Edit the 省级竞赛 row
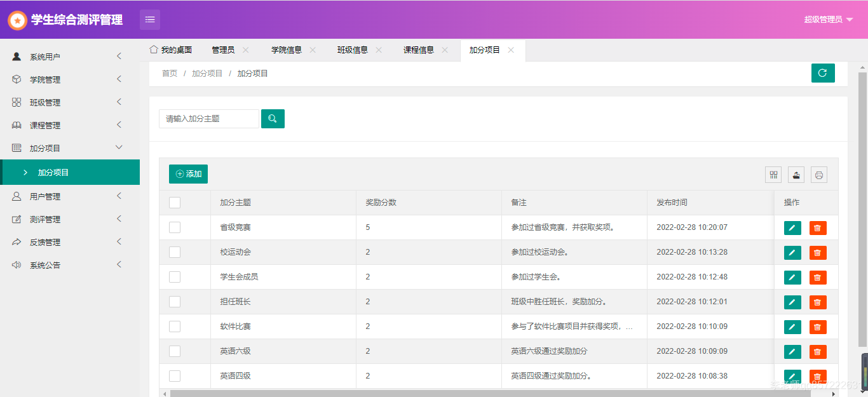The width and height of the screenshot is (868, 397). (x=792, y=228)
